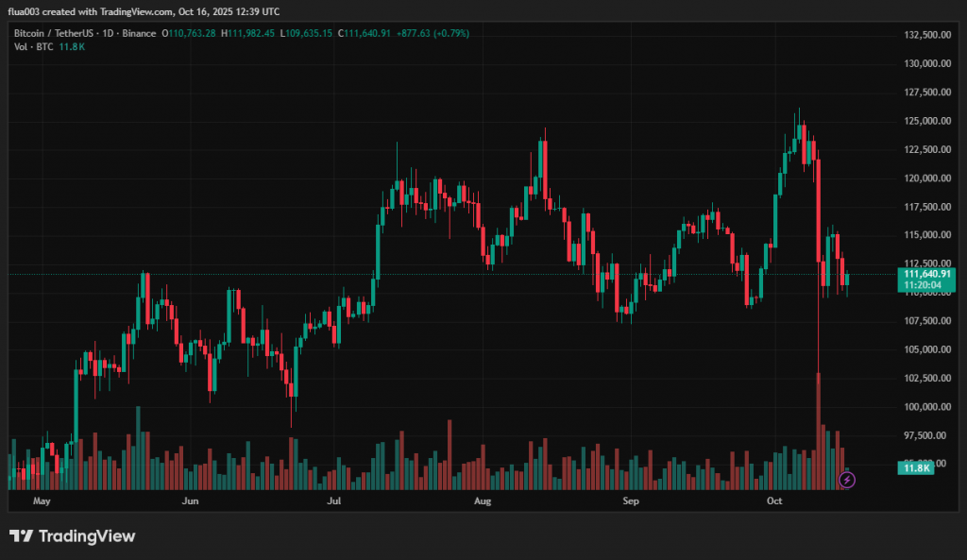Click the Jul label on time axis
Screen dimensions: 967x560
click(x=334, y=501)
